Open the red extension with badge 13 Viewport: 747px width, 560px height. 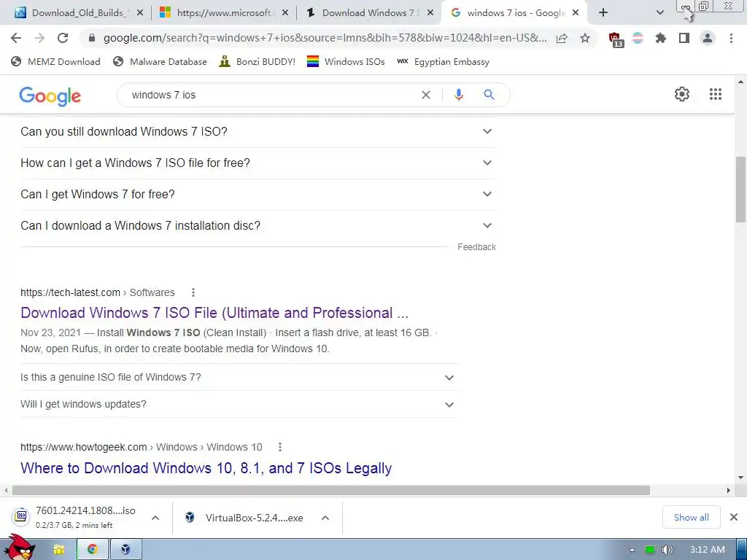coord(616,39)
